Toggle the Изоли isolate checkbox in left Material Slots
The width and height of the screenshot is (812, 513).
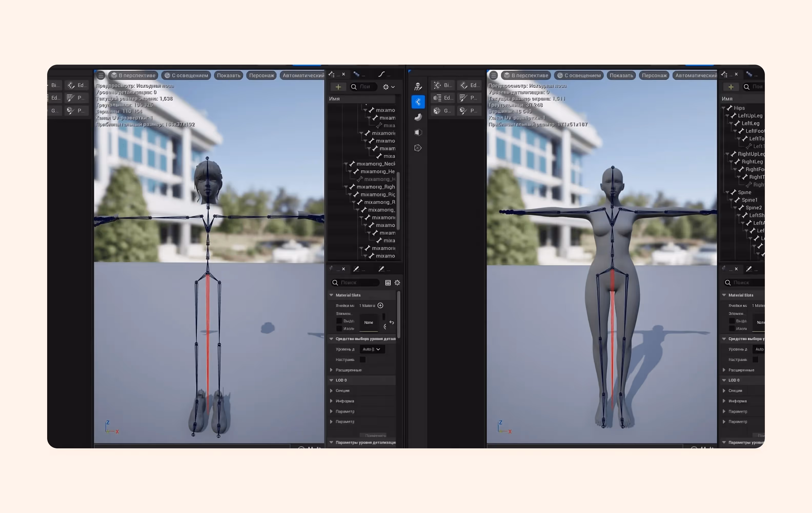(x=339, y=328)
